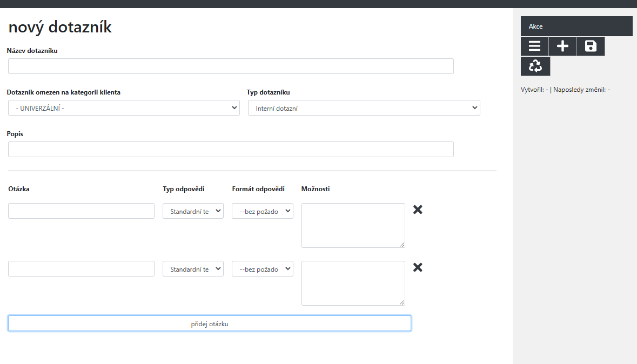Open Formát odpovědi dropdown in second question row
The width and height of the screenshot is (637, 364).
pyautogui.click(x=263, y=269)
